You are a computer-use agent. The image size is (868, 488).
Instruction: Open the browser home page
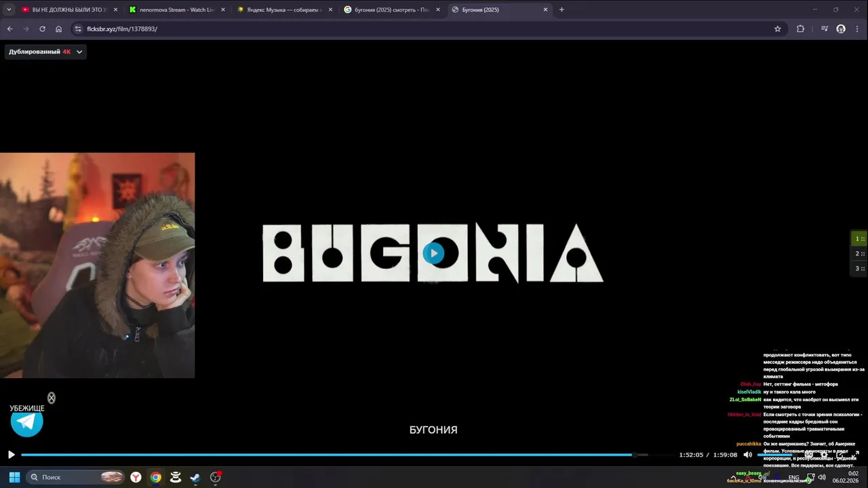point(58,29)
